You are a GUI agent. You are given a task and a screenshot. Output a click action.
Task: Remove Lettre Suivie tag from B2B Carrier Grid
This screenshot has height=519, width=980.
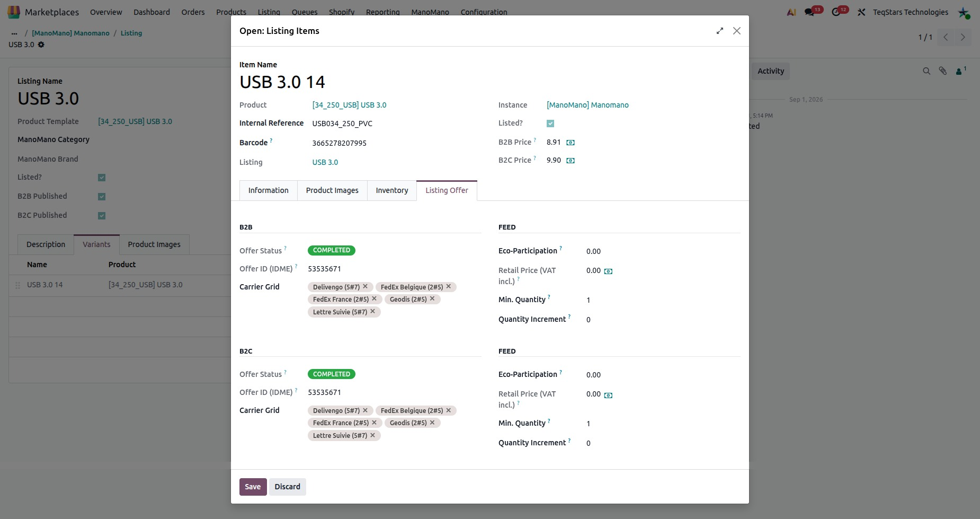point(372,311)
